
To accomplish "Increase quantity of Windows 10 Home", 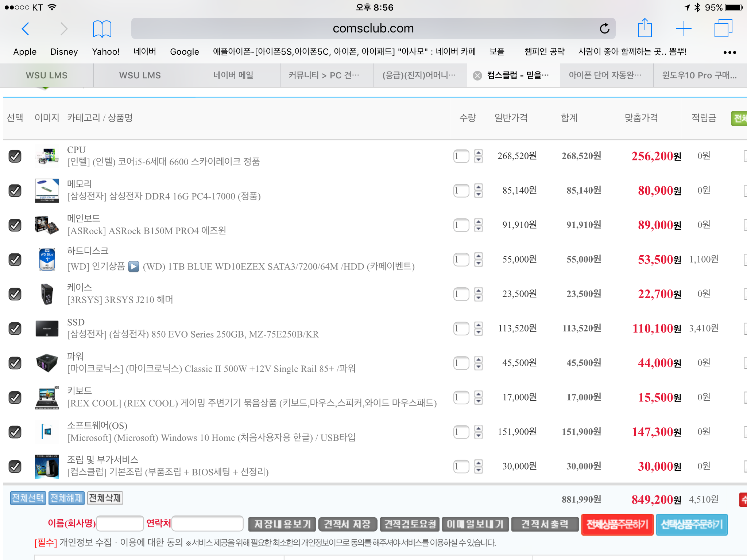I will (x=479, y=428).
